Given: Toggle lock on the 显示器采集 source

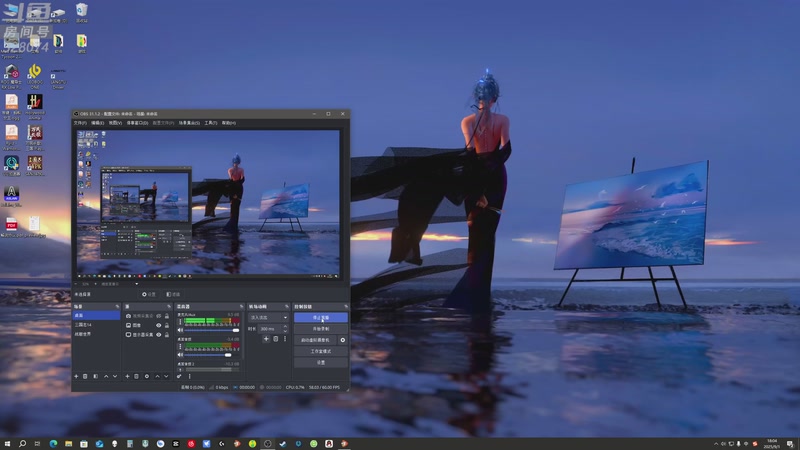Looking at the screenshot, I should (166, 335).
